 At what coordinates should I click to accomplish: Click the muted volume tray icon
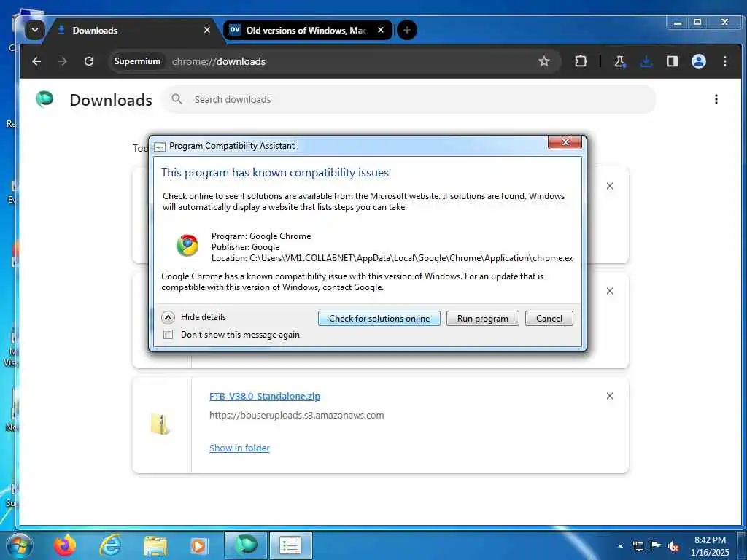click(x=673, y=546)
